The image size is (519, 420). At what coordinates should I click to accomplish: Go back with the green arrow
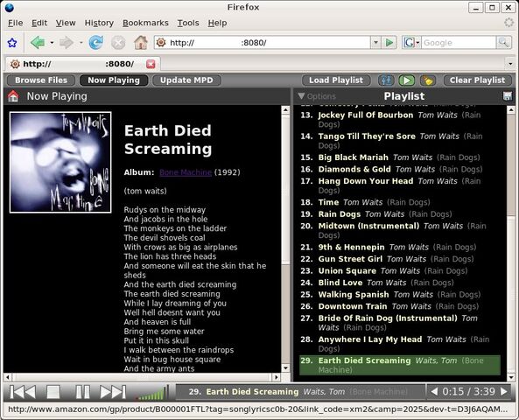point(38,43)
